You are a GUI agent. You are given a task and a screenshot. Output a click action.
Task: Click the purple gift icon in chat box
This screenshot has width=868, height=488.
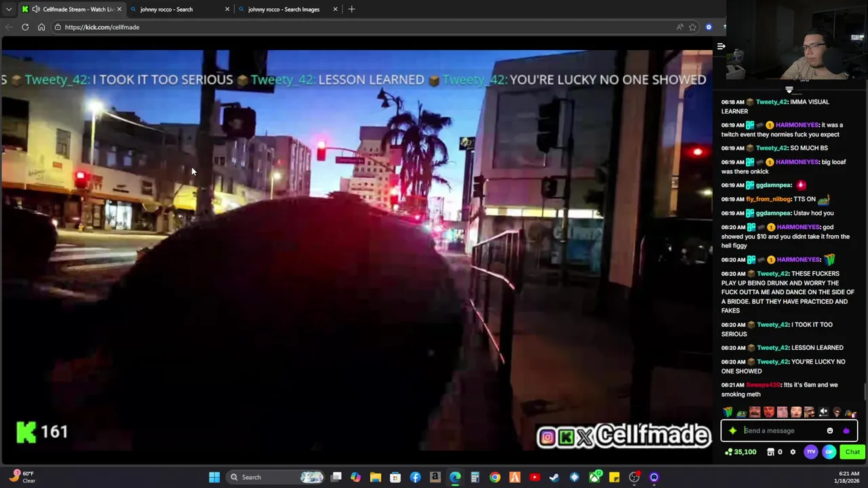pos(846,430)
